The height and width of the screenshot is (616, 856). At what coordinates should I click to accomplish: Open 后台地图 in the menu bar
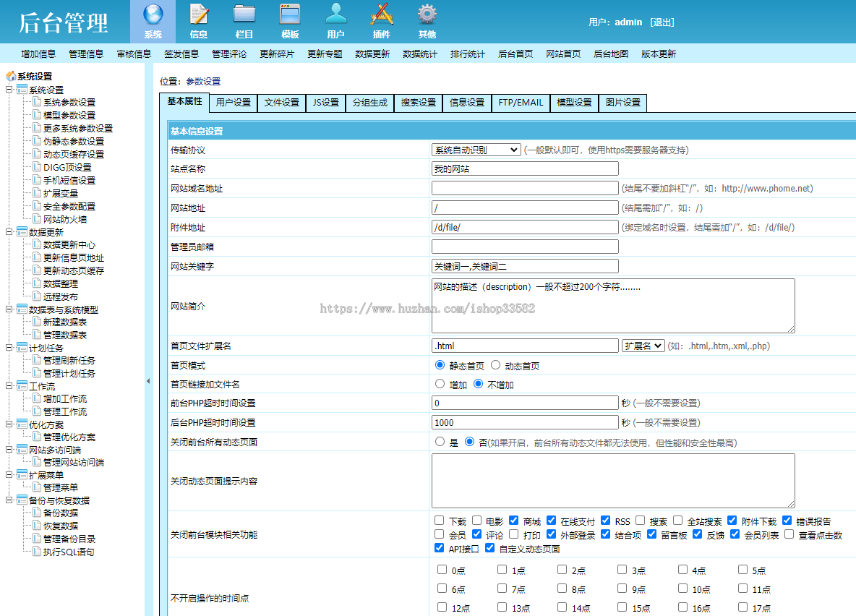point(611,54)
